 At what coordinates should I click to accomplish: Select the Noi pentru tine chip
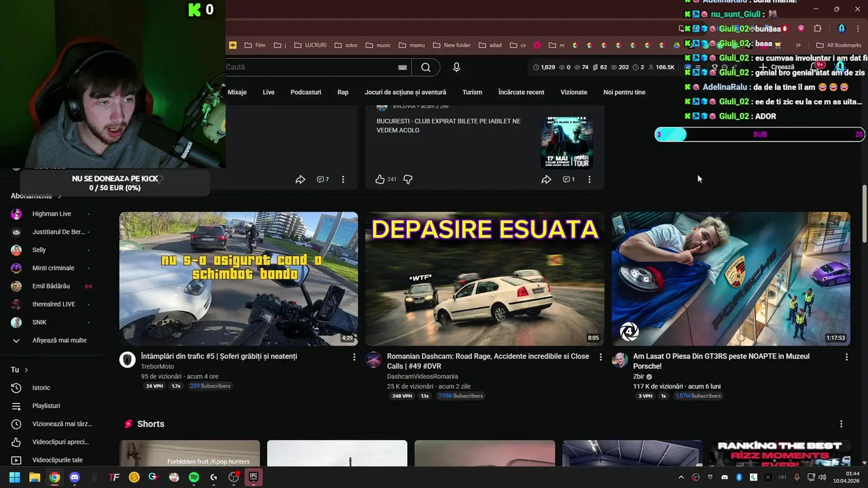[625, 92]
